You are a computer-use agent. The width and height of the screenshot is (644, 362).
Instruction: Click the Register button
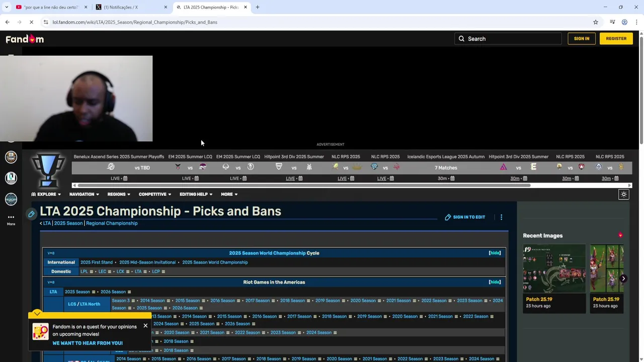(616, 39)
